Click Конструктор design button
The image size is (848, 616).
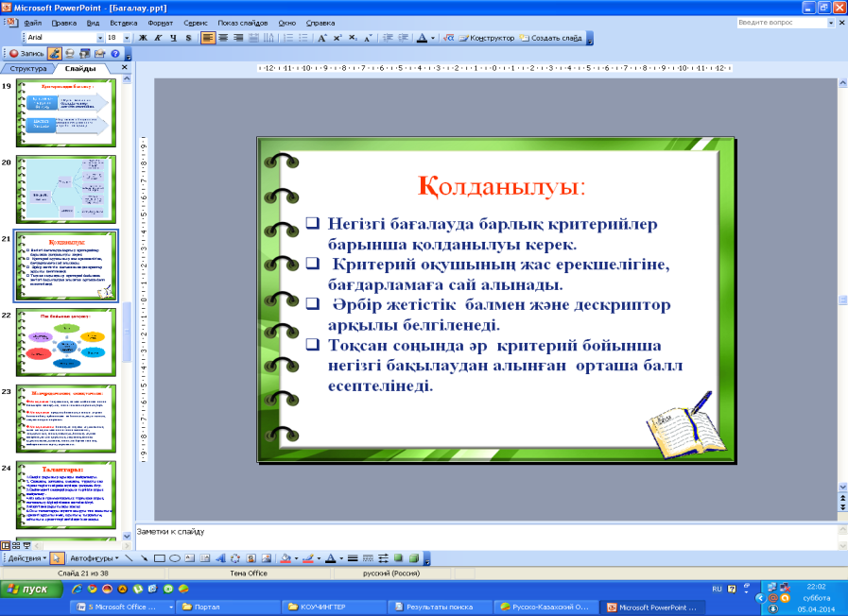(486, 38)
